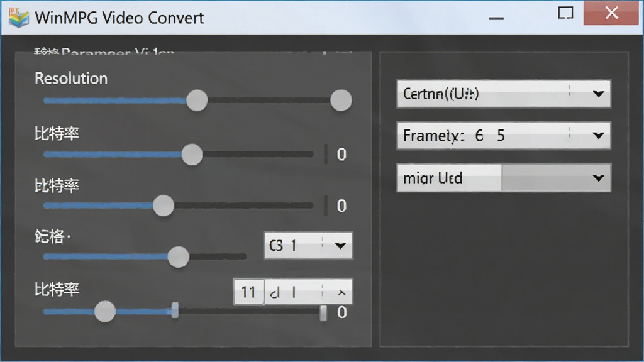Screen dimensions: 644x362
Task: Click the "Resolution" label
Action: 71,79
